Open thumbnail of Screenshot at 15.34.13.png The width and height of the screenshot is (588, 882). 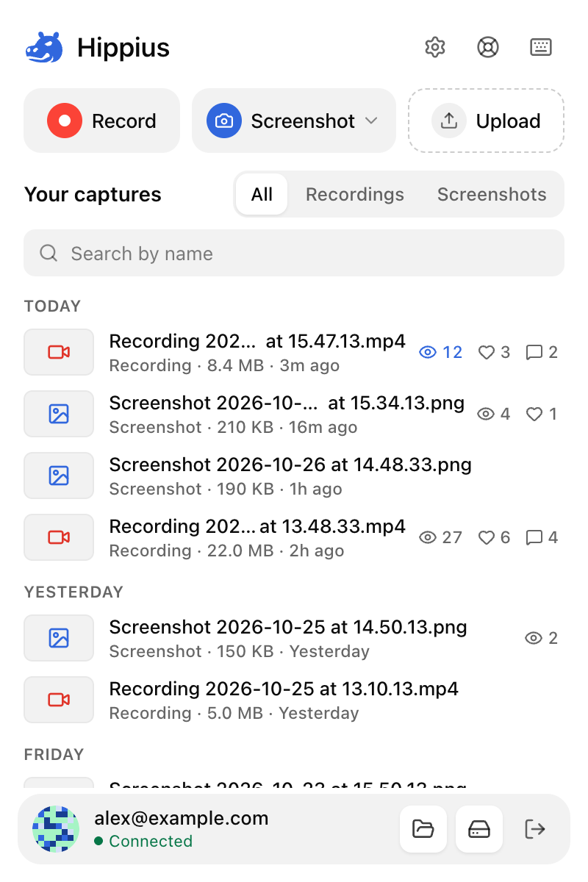[x=59, y=414]
